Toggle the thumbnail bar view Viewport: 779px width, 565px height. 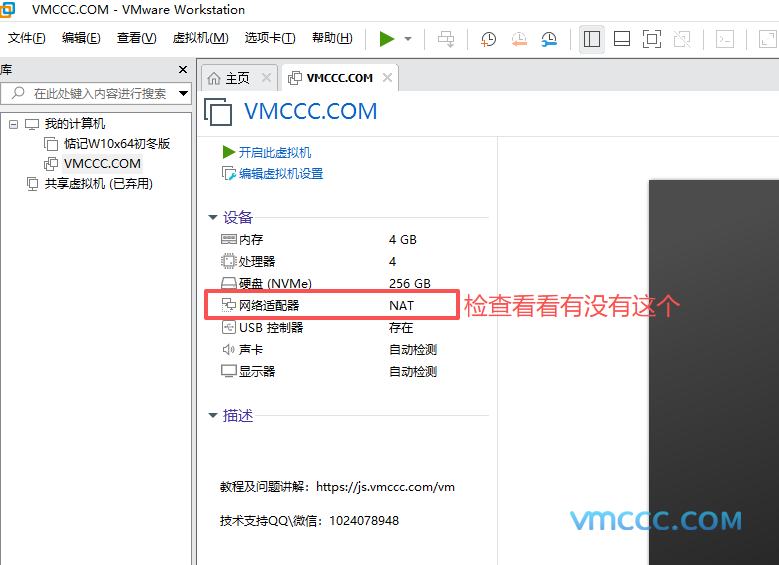click(x=621, y=39)
